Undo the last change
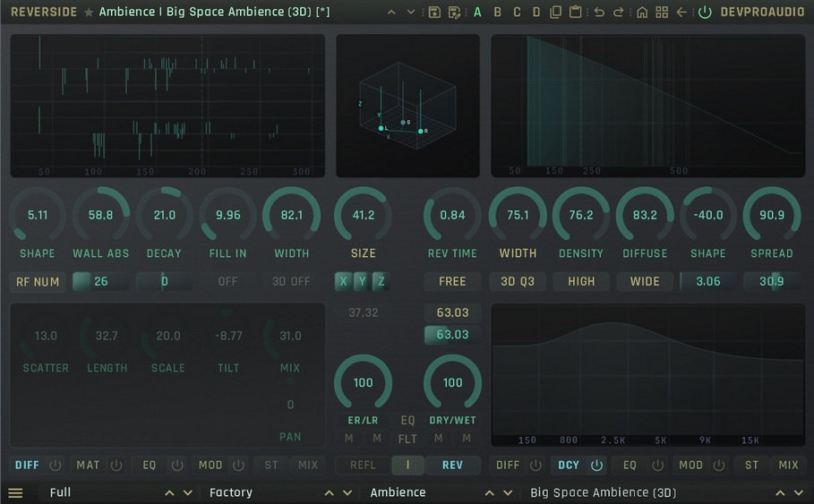The height and width of the screenshot is (504, 814). coord(599,12)
